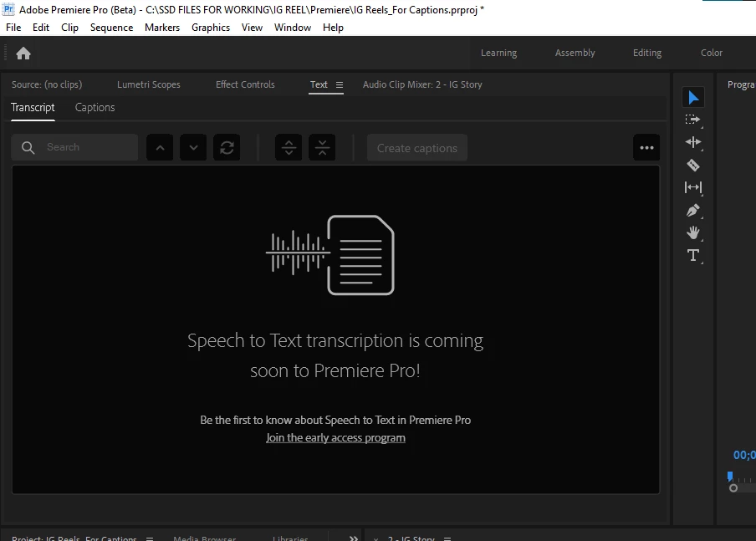Open the Lumetri Scopes panel tab

(149, 84)
